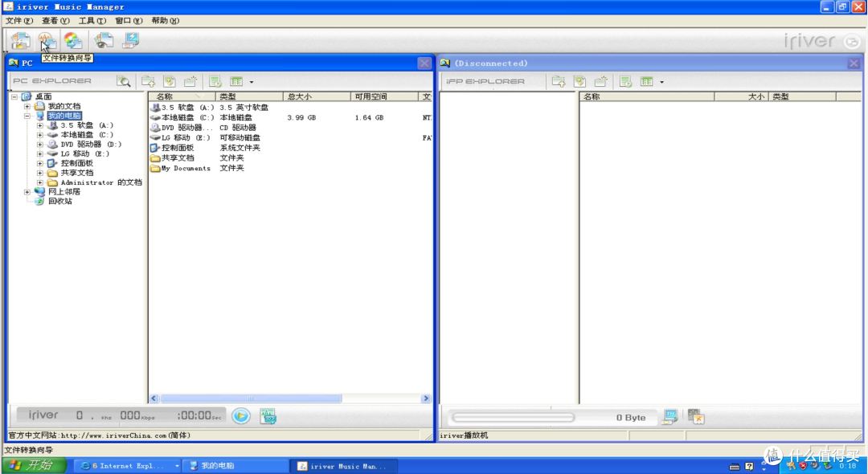This screenshot has height=474, width=868.
Task: Click the leftmost toolbar icon with folder and document
Action: click(x=19, y=40)
